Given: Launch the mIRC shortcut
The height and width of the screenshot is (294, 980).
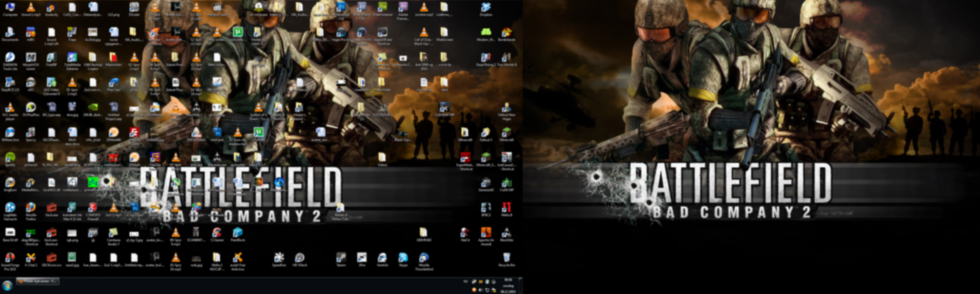Looking at the screenshot, I should click(31, 35).
